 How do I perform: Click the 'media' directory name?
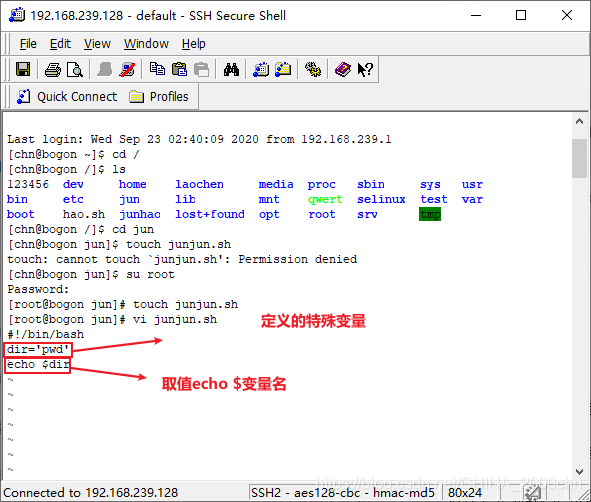point(276,184)
